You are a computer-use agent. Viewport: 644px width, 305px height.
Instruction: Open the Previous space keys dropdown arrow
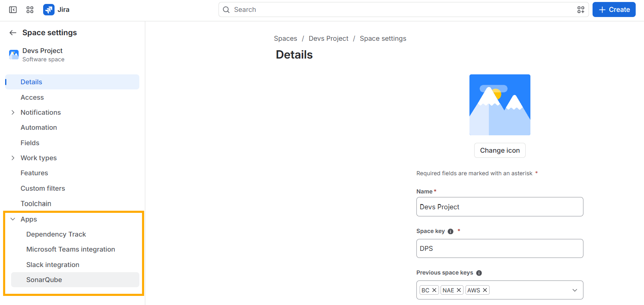tap(575, 290)
